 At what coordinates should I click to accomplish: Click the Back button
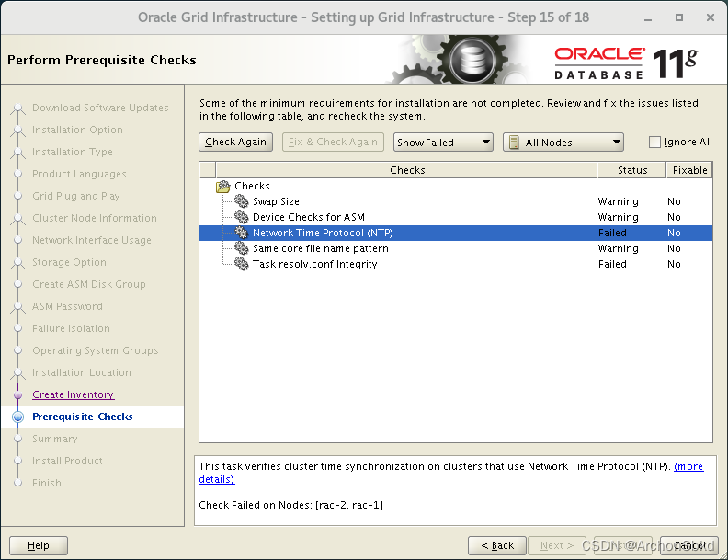tap(497, 545)
